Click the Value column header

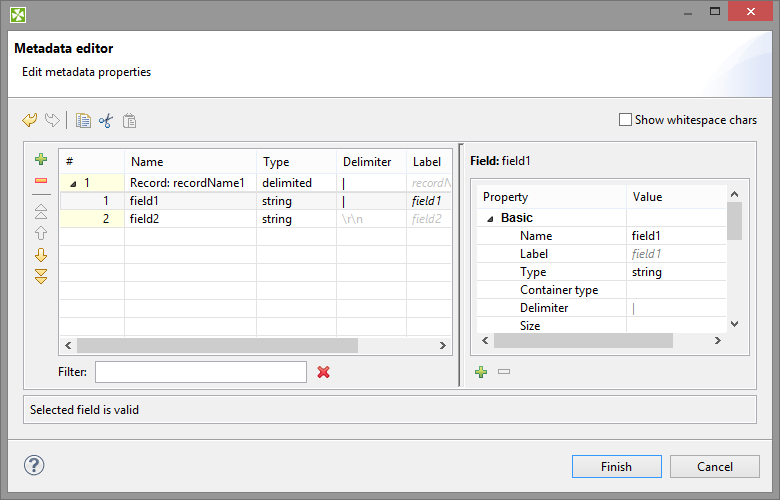(677, 197)
